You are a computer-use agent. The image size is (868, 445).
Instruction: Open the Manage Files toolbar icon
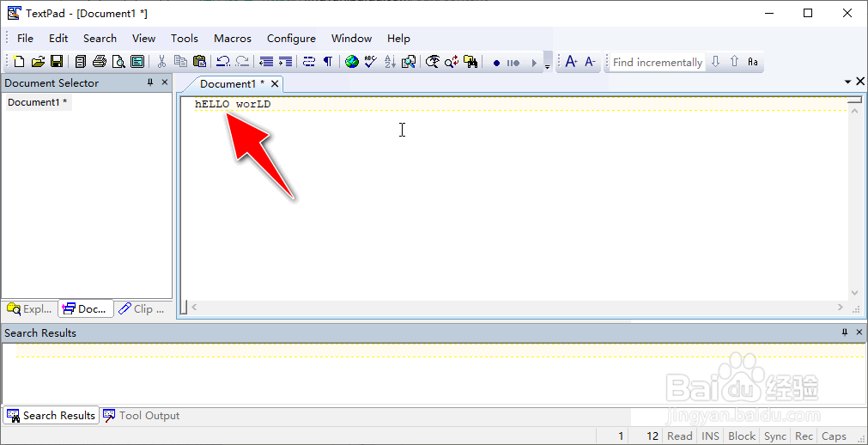[x=81, y=62]
